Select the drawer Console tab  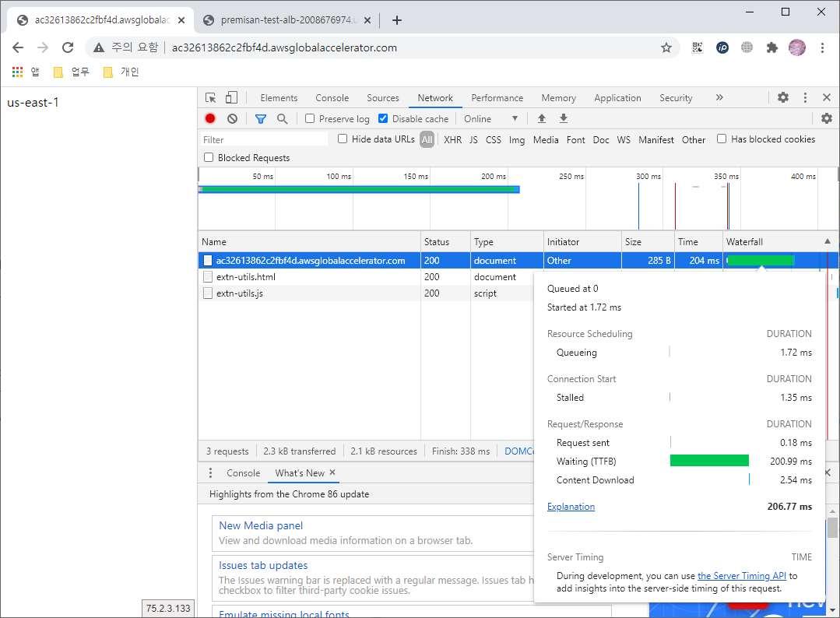(243, 473)
